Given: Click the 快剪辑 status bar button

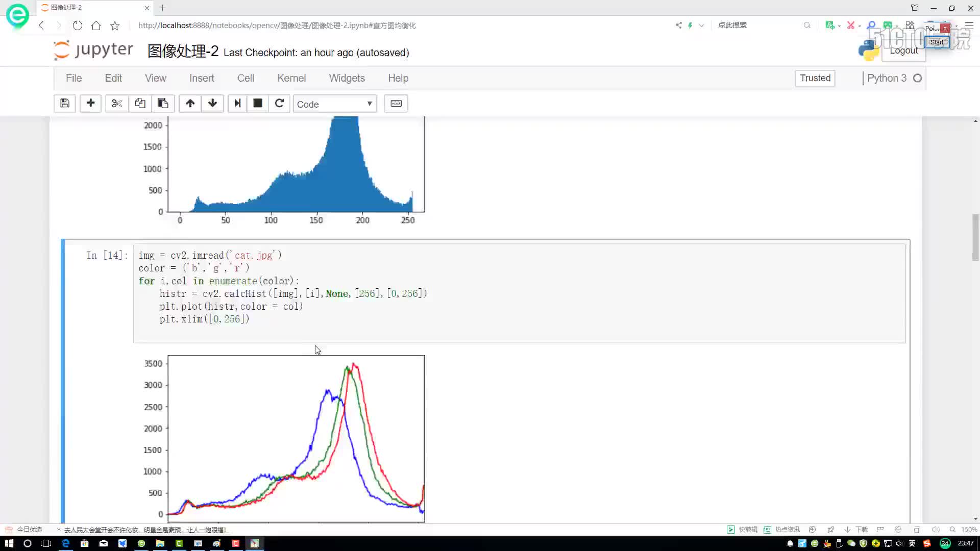Looking at the screenshot, I should [743, 530].
